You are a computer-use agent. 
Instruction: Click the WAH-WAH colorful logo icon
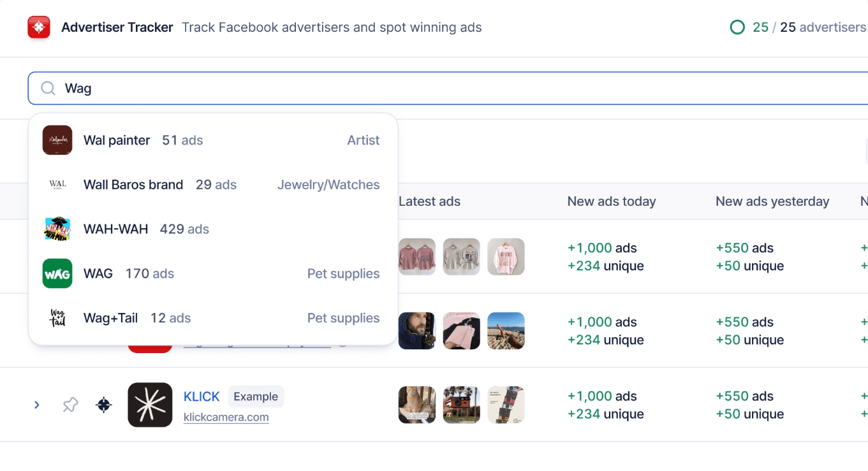point(57,229)
